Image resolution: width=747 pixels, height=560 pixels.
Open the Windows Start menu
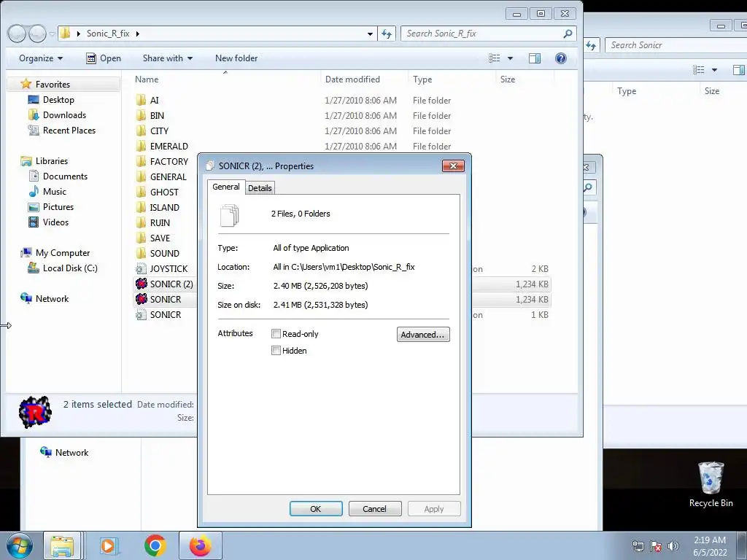20,545
